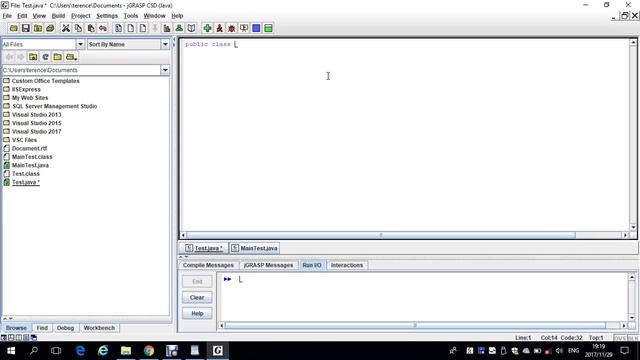Open the Window menu

tap(154, 16)
